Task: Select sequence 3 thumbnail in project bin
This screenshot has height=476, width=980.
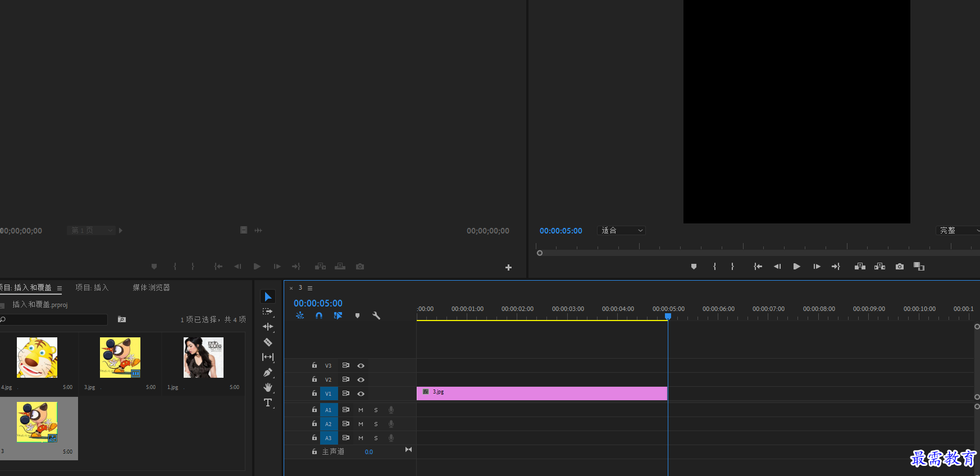Action: tap(37, 422)
